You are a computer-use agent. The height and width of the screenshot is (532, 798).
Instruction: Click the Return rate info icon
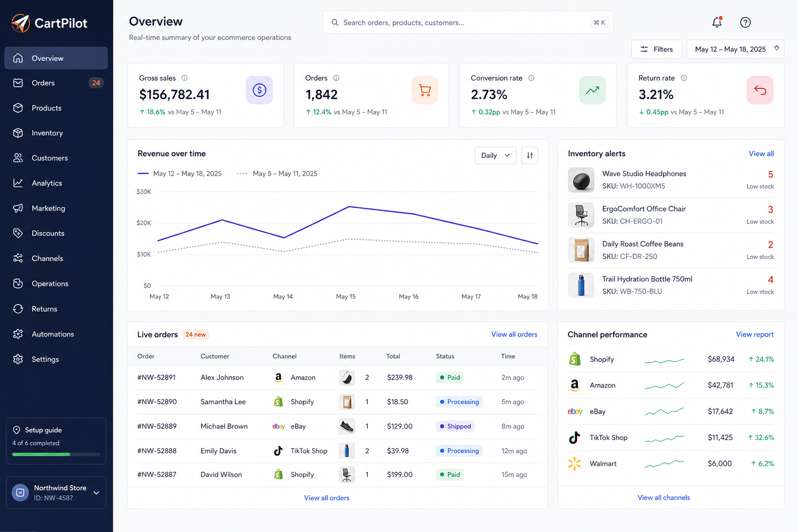tap(684, 78)
